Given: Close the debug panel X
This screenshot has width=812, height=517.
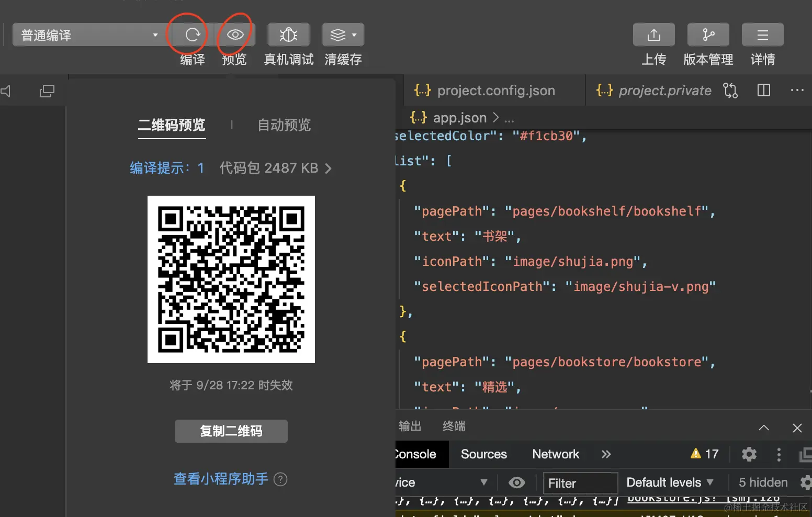Looking at the screenshot, I should (797, 428).
